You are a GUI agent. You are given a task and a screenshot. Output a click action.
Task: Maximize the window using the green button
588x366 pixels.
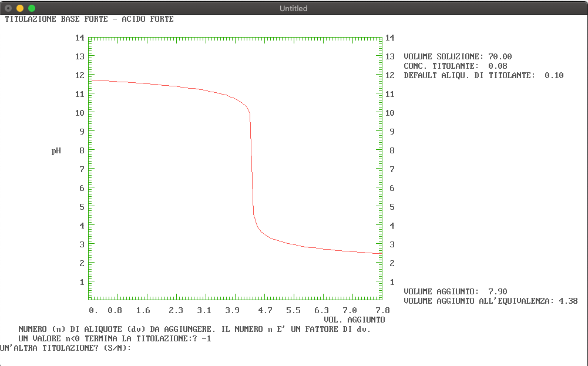(x=32, y=8)
